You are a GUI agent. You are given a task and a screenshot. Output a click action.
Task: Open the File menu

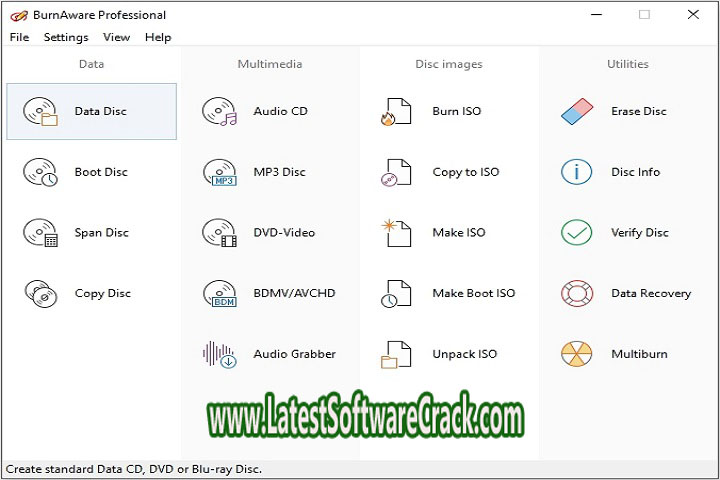[19, 37]
